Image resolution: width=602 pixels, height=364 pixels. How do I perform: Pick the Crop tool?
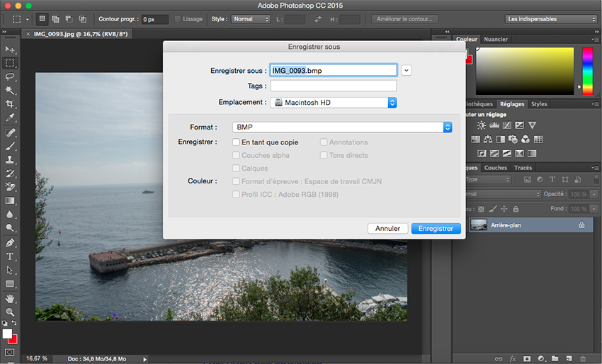coord(10,104)
